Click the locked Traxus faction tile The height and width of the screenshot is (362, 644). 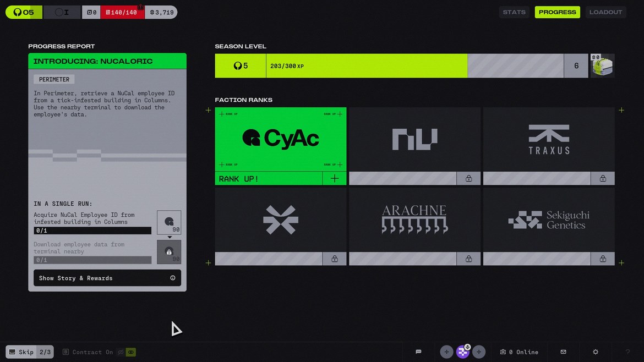pyautogui.click(x=549, y=139)
